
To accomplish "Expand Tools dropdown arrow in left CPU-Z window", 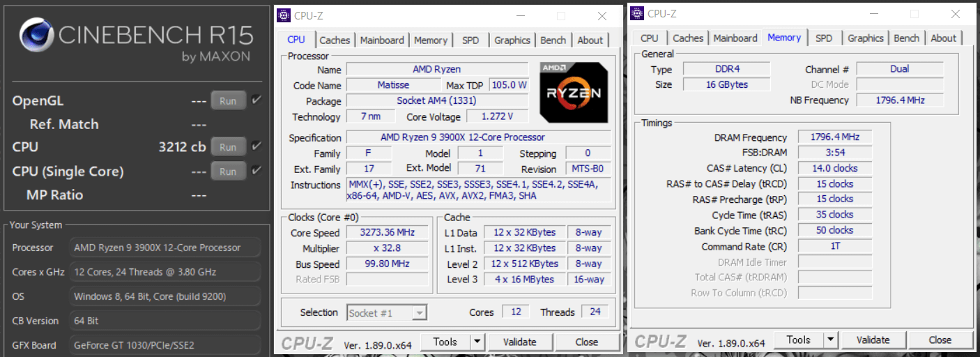I will (477, 342).
